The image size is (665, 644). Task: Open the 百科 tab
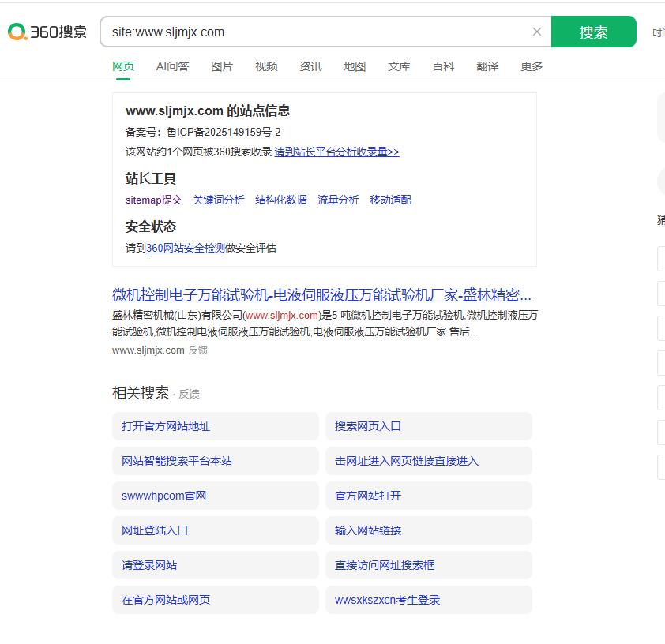point(443,66)
